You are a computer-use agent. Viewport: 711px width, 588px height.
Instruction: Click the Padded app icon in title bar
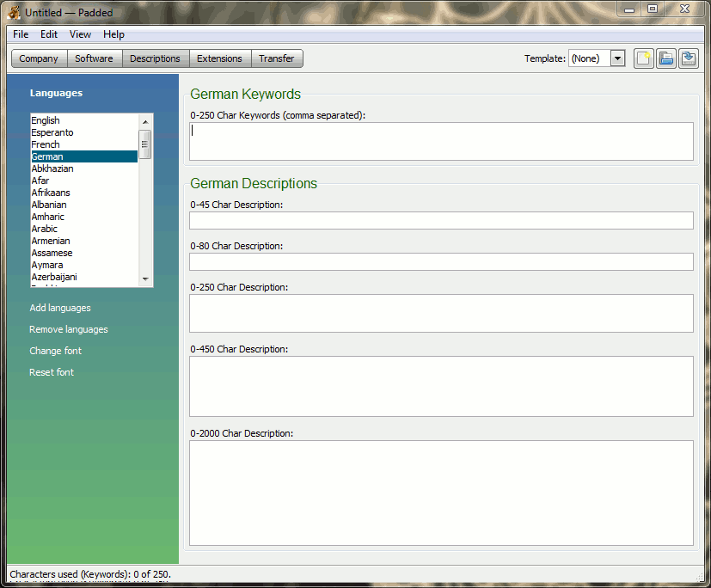click(x=15, y=12)
